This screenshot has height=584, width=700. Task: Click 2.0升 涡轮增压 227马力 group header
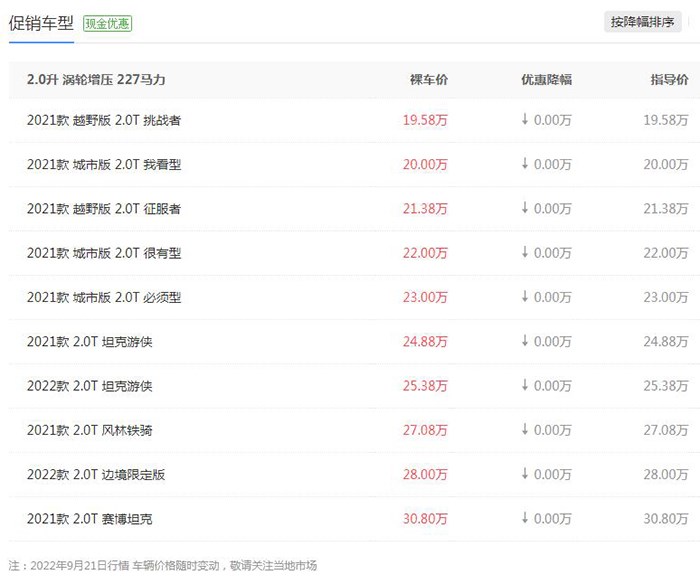click(96, 80)
